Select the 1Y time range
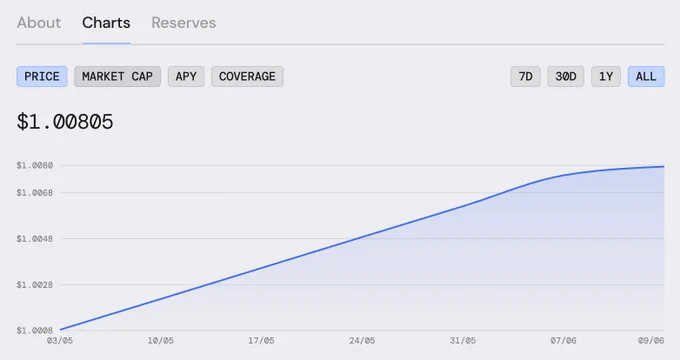Screen dimensions: 680x360 click(x=606, y=76)
